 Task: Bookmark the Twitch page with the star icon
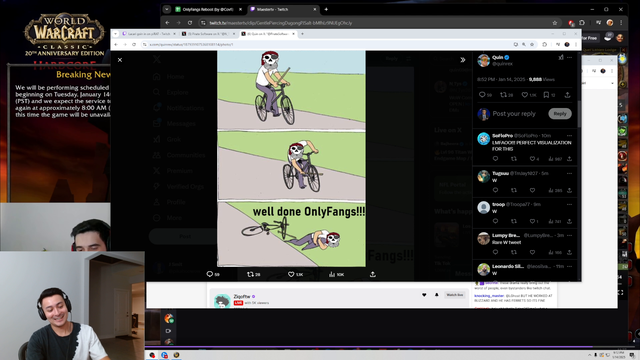[x=554, y=23]
